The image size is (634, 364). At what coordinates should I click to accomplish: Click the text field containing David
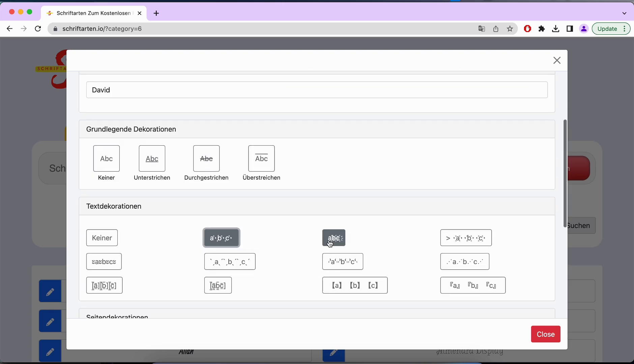pos(317,90)
